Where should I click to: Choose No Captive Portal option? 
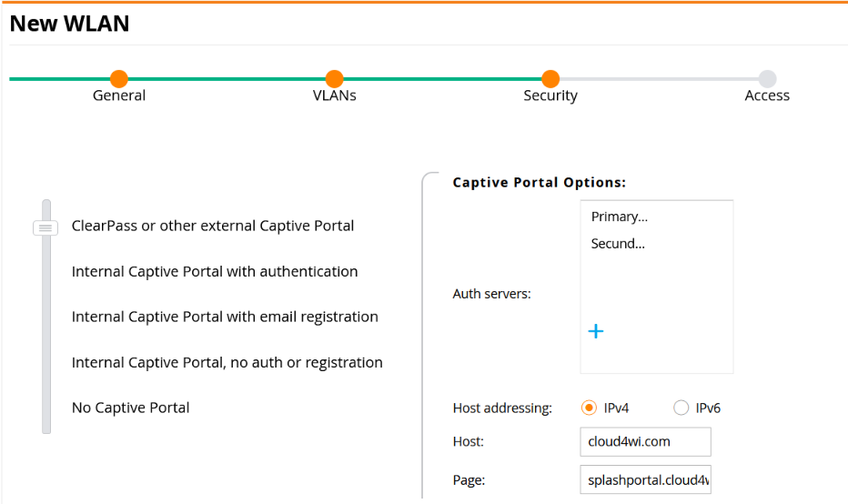131,408
